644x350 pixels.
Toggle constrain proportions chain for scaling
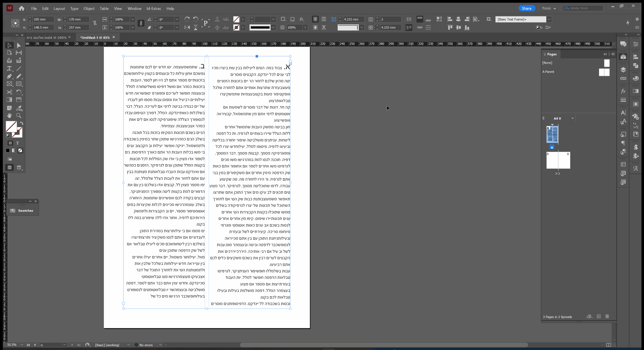(141, 23)
